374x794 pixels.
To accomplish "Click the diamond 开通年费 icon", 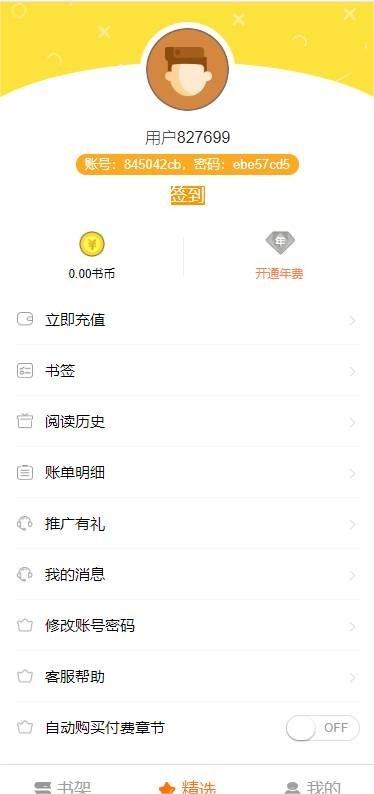I will pos(280,242).
